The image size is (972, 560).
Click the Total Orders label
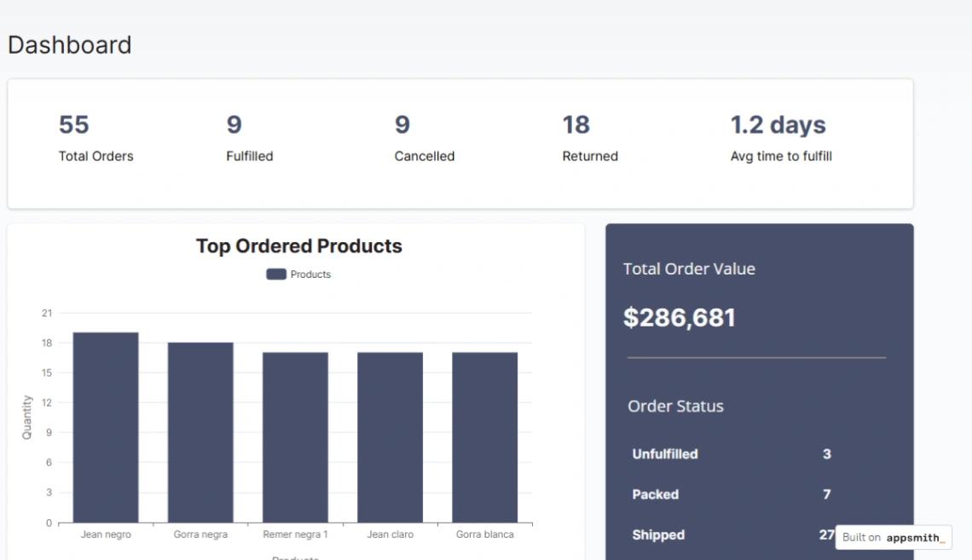point(96,156)
